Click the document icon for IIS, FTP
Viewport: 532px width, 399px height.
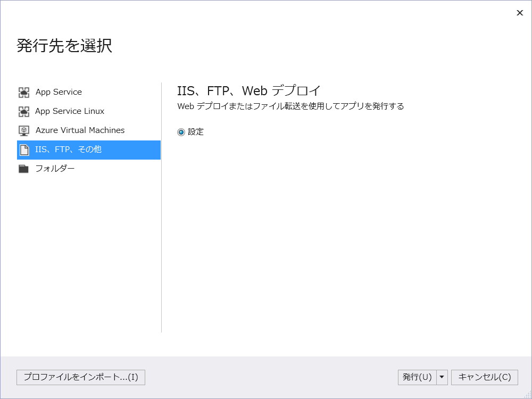(24, 149)
